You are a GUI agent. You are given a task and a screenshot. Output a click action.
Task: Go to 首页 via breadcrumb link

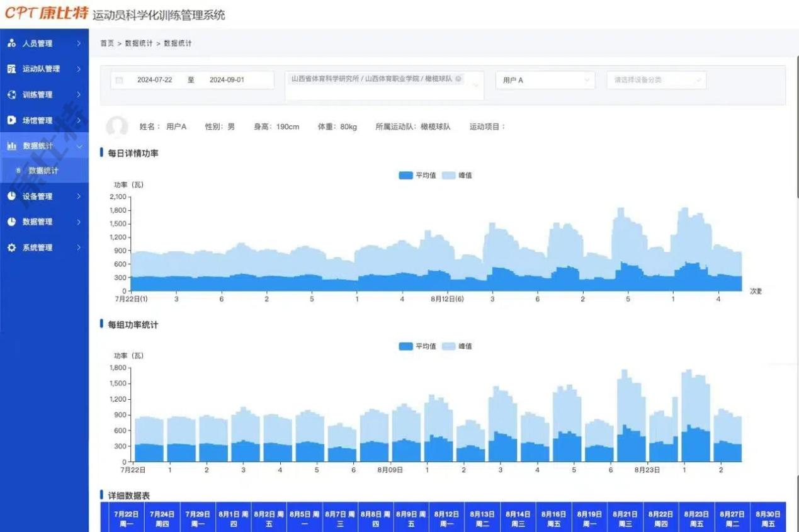[107, 43]
